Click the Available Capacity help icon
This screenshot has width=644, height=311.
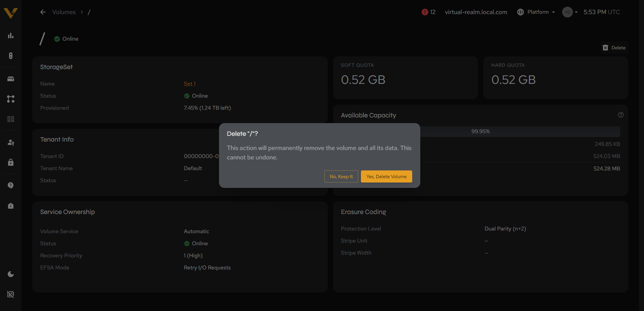tap(621, 115)
